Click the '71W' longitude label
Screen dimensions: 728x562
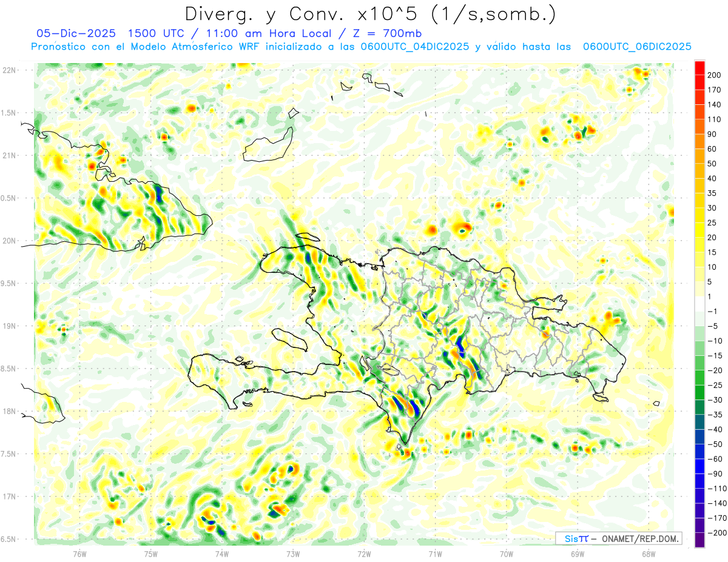tap(435, 554)
